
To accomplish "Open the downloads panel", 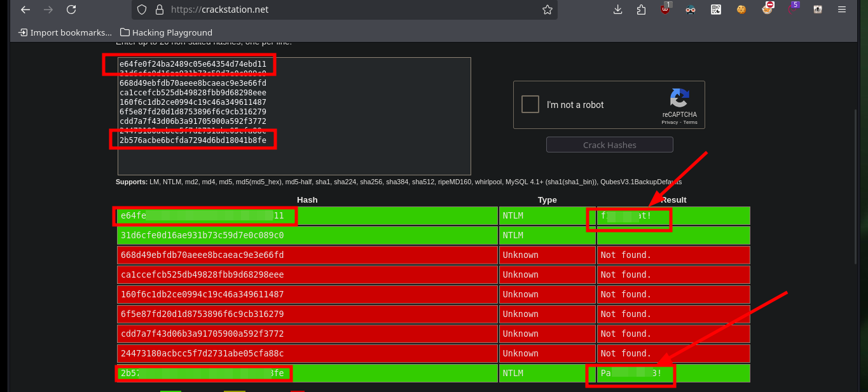I will click(617, 10).
